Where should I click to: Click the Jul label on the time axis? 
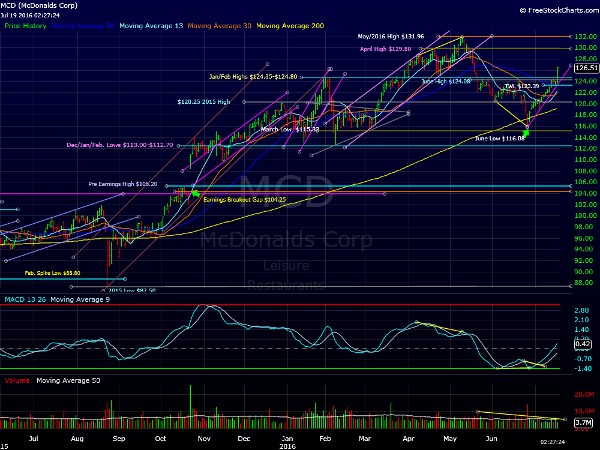pos(34,439)
